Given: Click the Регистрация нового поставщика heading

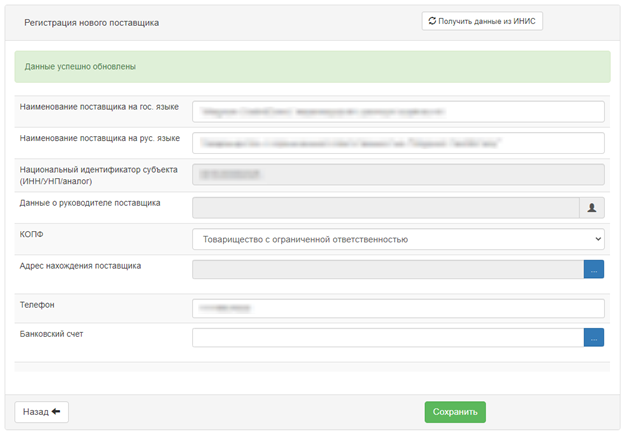Looking at the screenshot, I should [92, 23].
